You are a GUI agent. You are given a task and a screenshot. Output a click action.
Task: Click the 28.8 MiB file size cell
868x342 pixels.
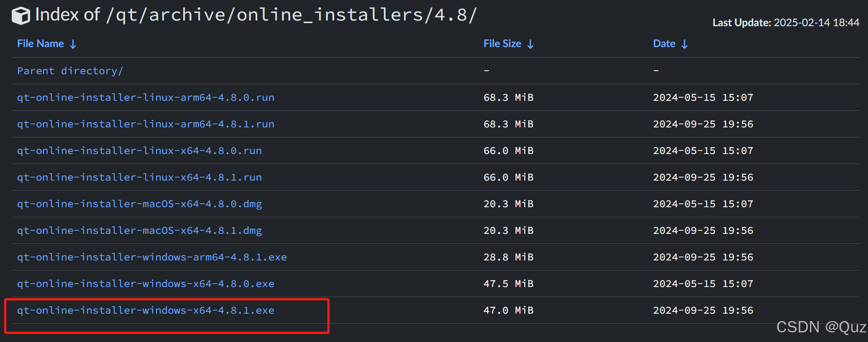(x=509, y=257)
